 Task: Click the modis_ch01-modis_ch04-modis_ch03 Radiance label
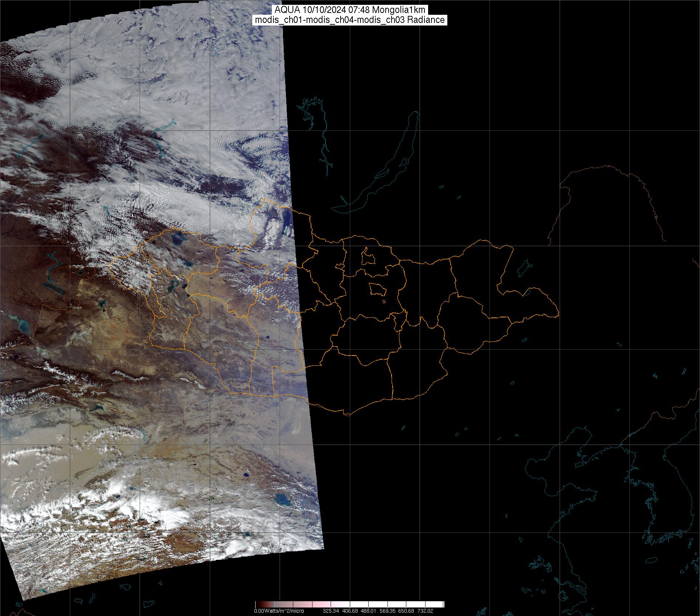point(350,20)
